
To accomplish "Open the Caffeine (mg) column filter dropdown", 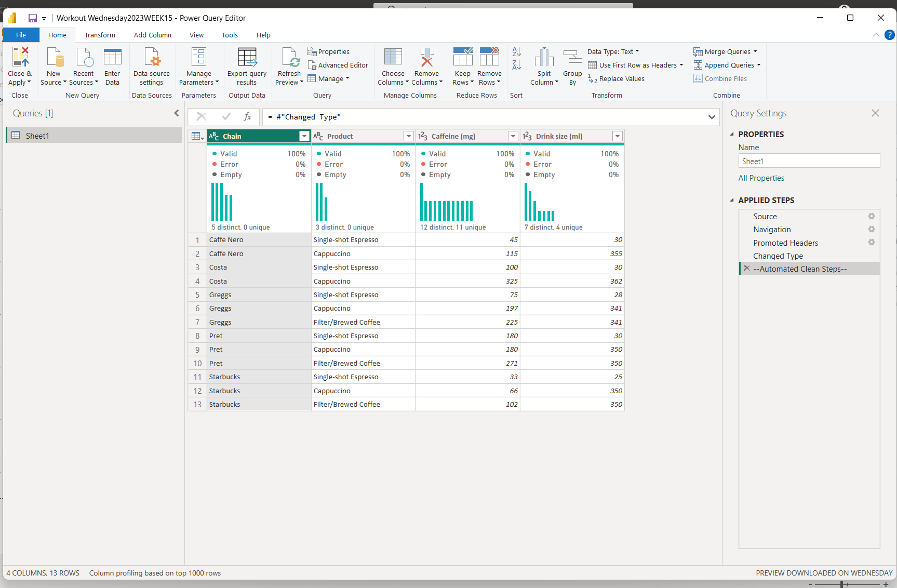I will [x=513, y=136].
